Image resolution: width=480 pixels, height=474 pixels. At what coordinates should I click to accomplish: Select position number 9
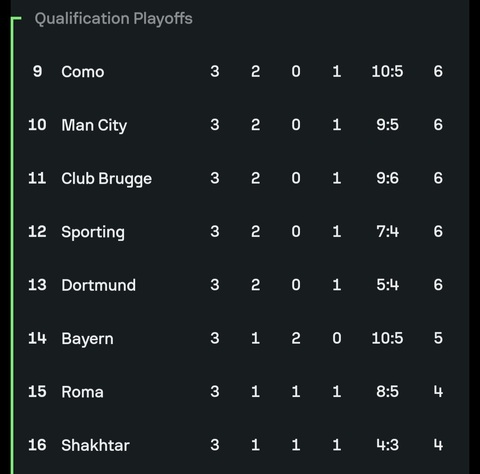37,71
